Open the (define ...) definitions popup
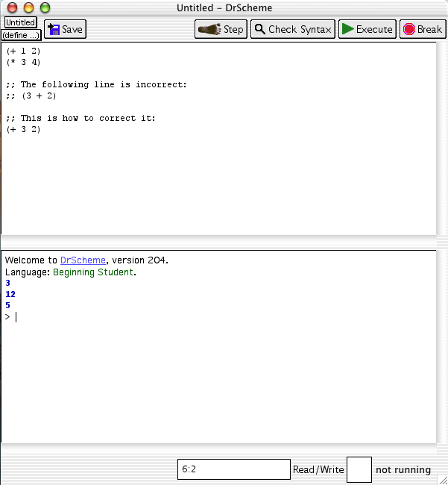The height and width of the screenshot is (485, 448). pos(22,35)
